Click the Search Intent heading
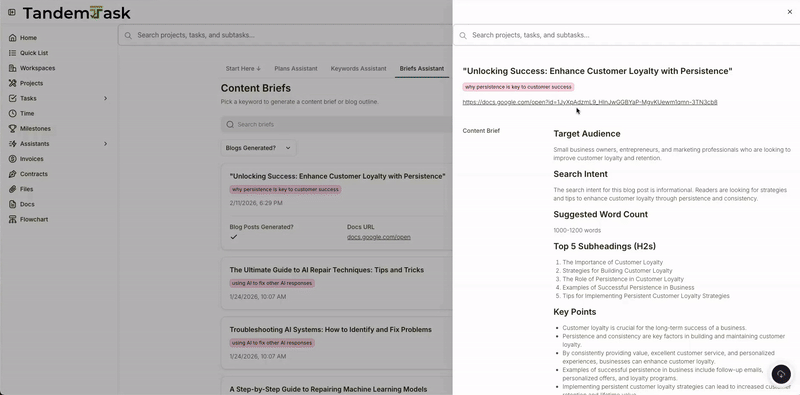The width and height of the screenshot is (800, 395). pyautogui.click(x=580, y=174)
